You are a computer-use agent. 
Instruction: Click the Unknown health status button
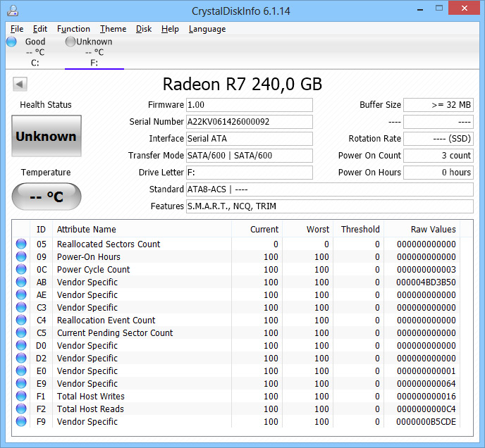click(x=47, y=136)
